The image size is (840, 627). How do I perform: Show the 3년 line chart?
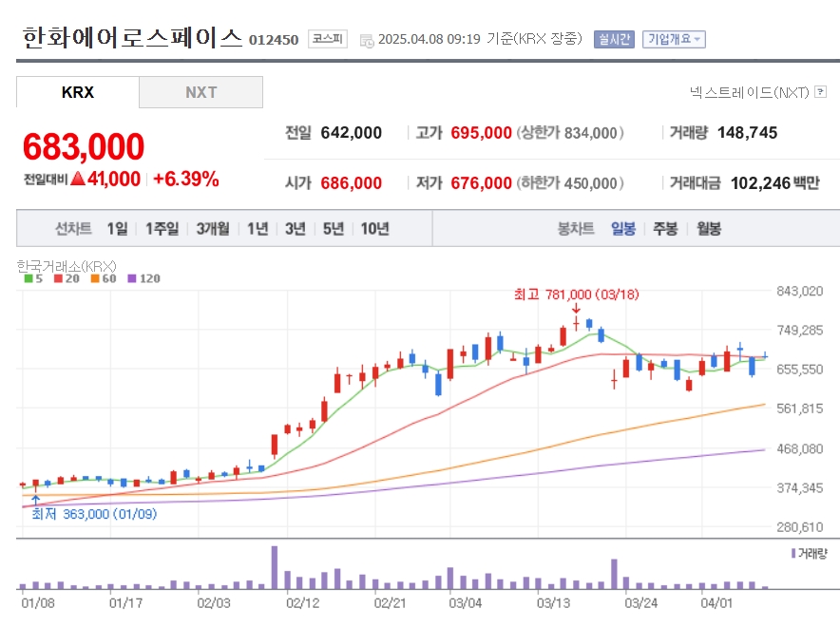click(296, 229)
